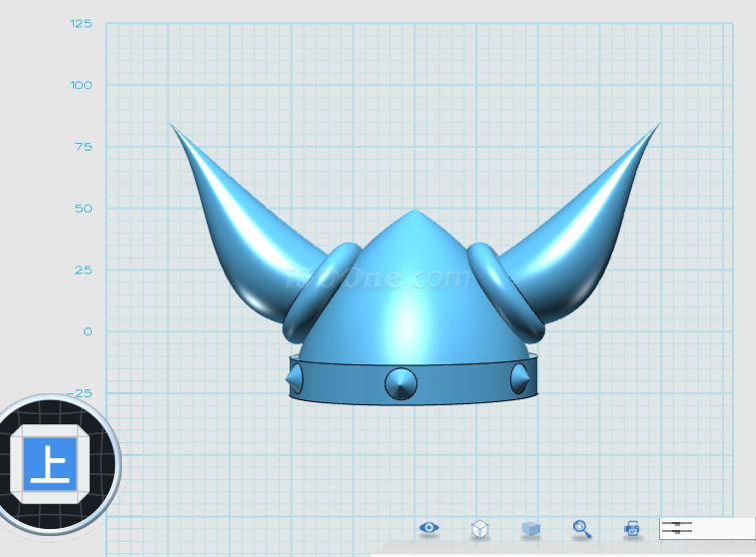The height and width of the screenshot is (557, 756).
Task: Click the eye visibility icon in bottom toolbar
Action: tap(429, 527)
